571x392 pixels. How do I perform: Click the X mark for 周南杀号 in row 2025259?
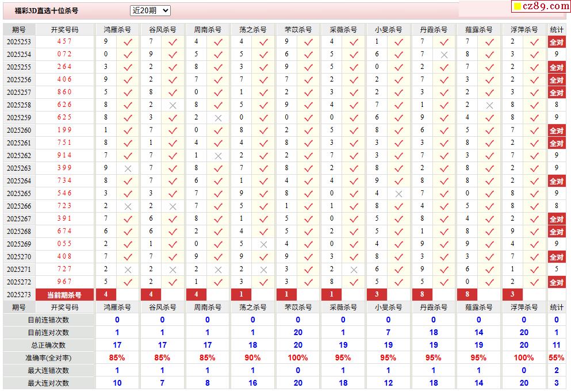tap(218, 118)
